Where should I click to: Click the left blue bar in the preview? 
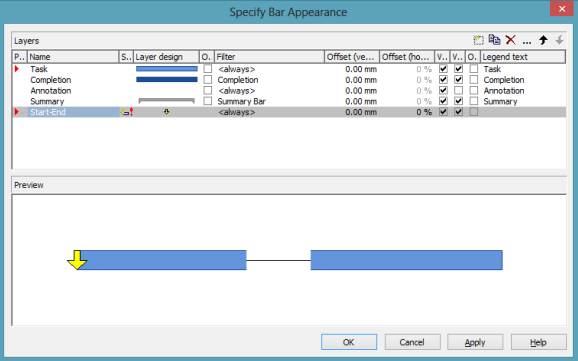pyautogui.click(x=162, y=260)
